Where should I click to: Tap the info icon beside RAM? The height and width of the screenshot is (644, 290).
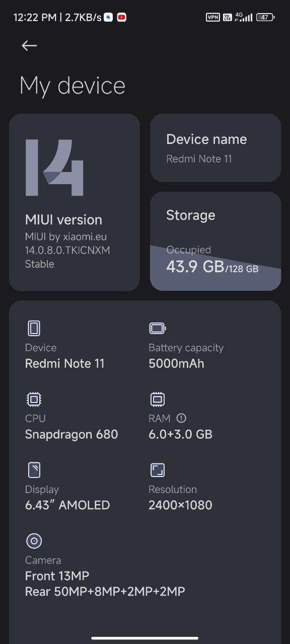(182, 418)
